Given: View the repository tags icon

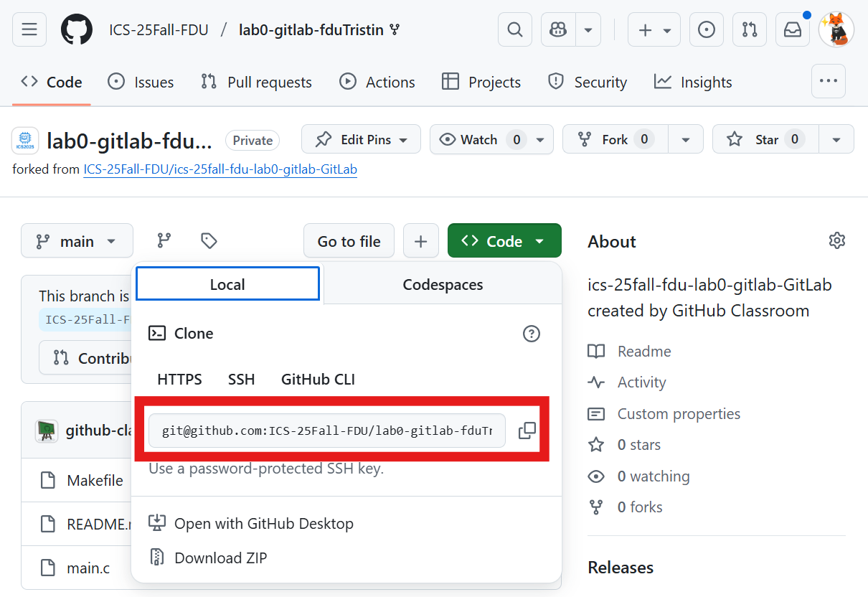Looking at the screenshot, I should click(x=209, y=241).
